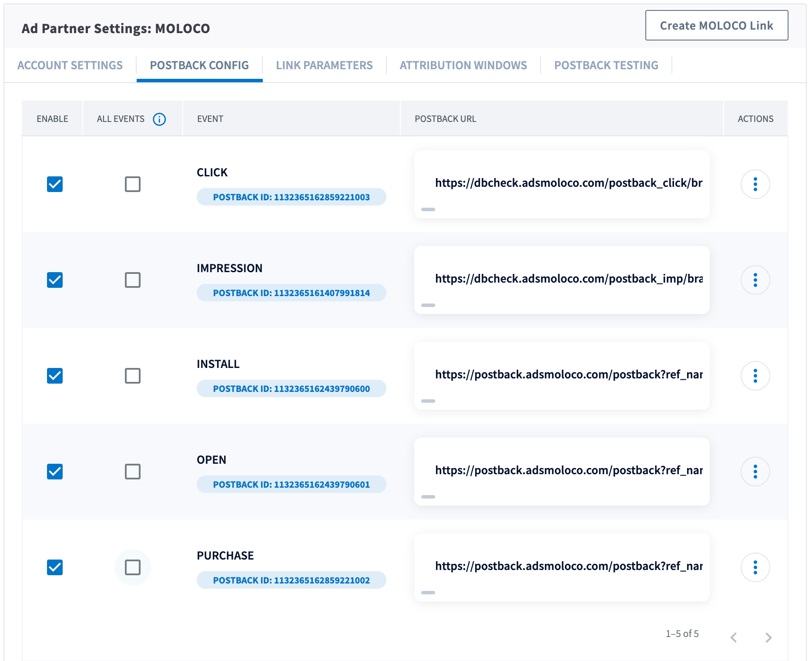812x661 pixels.
Task: Edit the INSTALL postback URL field
Action: coord(562,376)
